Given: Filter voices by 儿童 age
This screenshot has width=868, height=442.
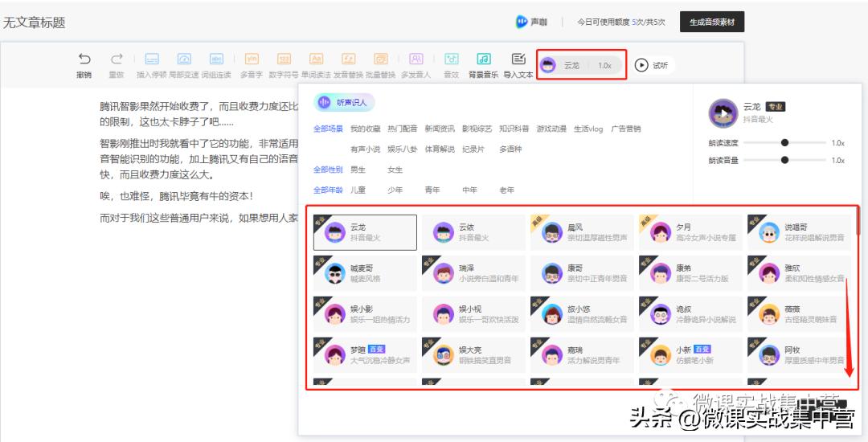Looking at the screenshot, I should (358, 190).
